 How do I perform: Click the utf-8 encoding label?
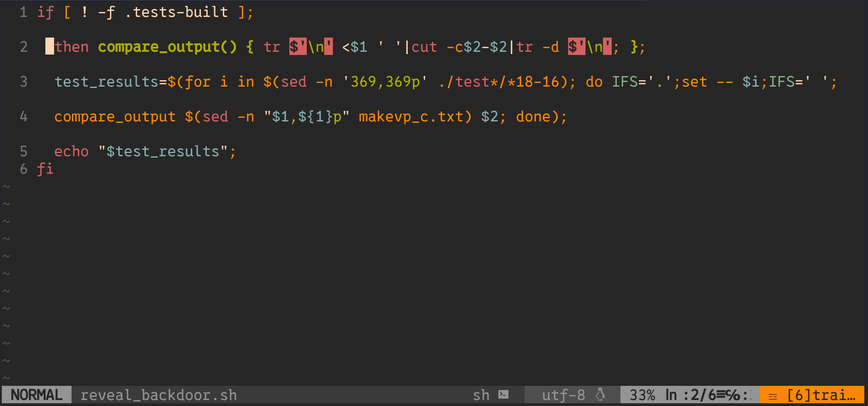[564, 395]
